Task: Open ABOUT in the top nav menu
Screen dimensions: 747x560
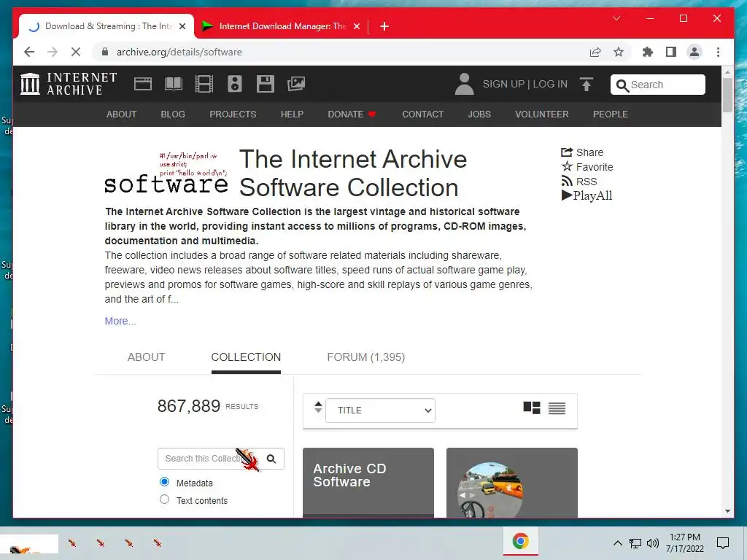Action: click(x=122, y=114)
